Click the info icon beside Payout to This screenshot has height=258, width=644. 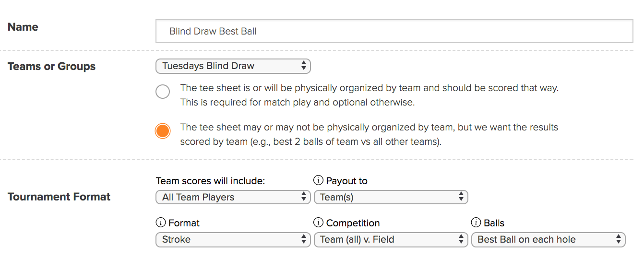(318, 181)
